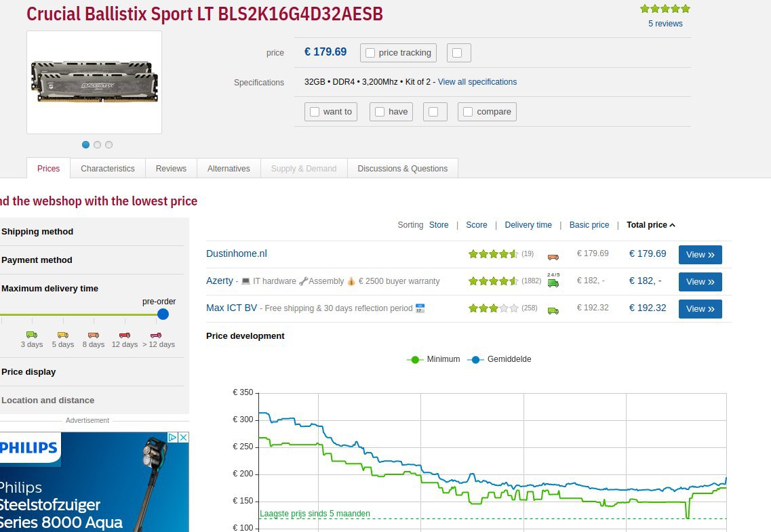Click the Azerty star rating
The image size is (771, 532).
tap(493, 281)
